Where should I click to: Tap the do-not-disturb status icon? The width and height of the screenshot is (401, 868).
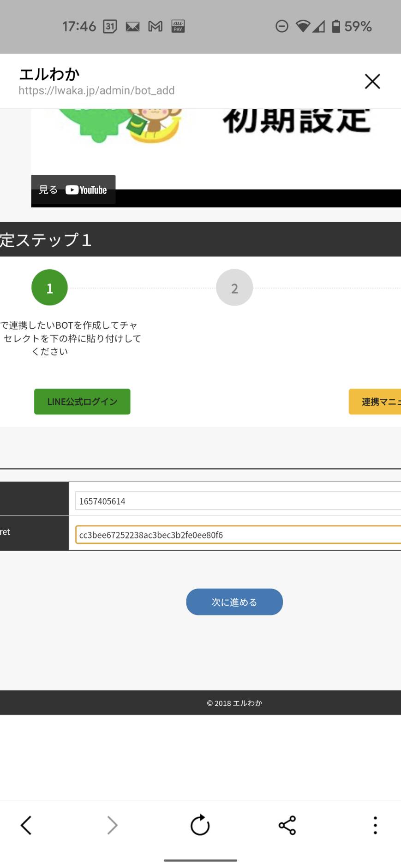click(282, 27)
